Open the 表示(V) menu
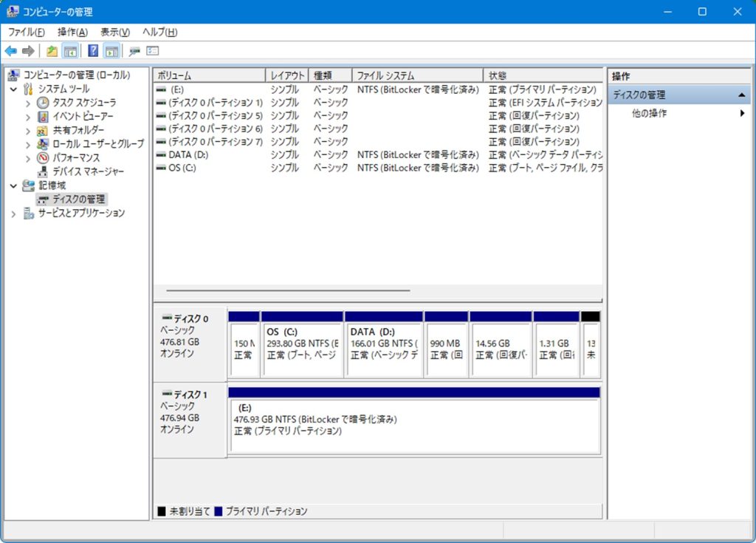Screen dimensions: 756x543 (115, 33)
